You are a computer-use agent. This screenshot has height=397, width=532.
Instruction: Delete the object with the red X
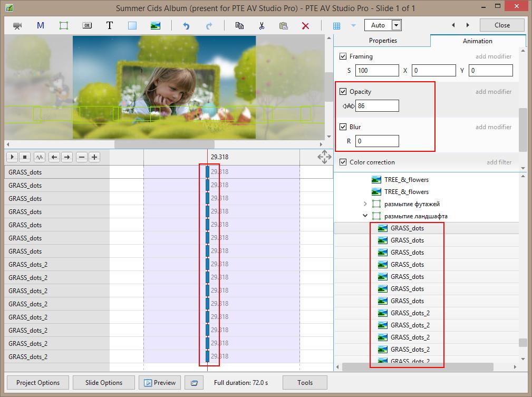305,25
